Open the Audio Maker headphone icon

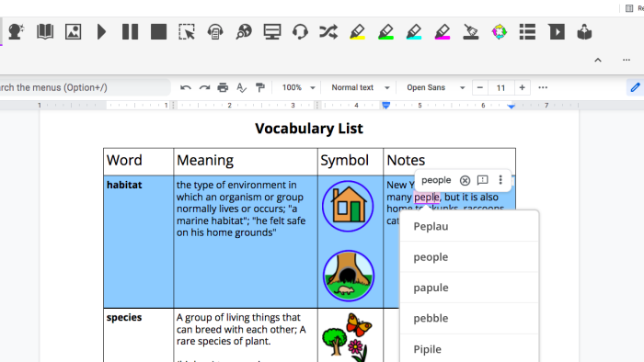(x=215, y=31)
